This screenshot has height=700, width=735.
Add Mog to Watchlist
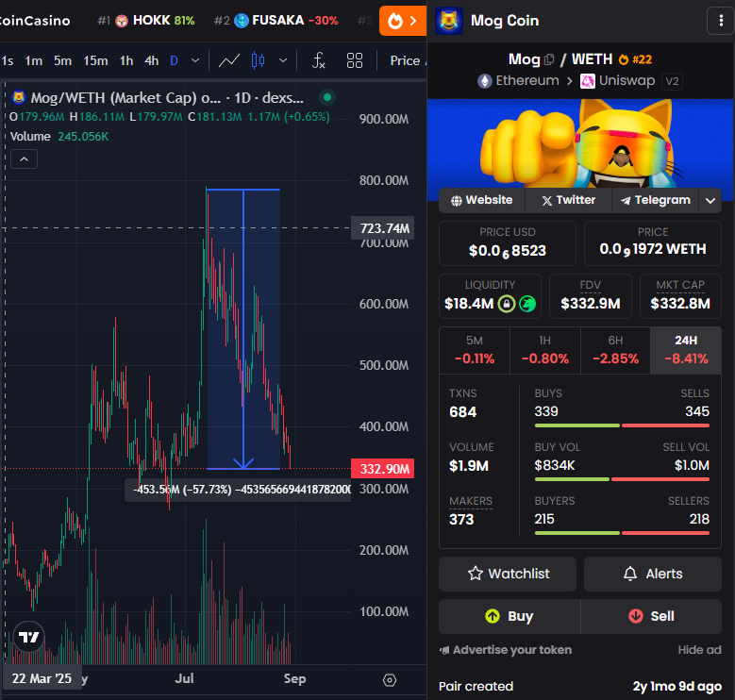click(508, 574)
